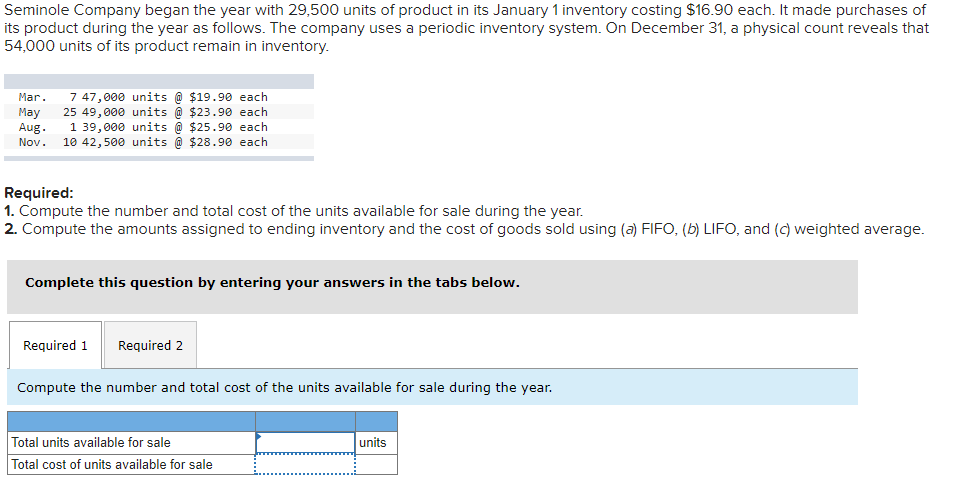
Task: Click the small blue triangle cell marker
Action: pos(259,436)
